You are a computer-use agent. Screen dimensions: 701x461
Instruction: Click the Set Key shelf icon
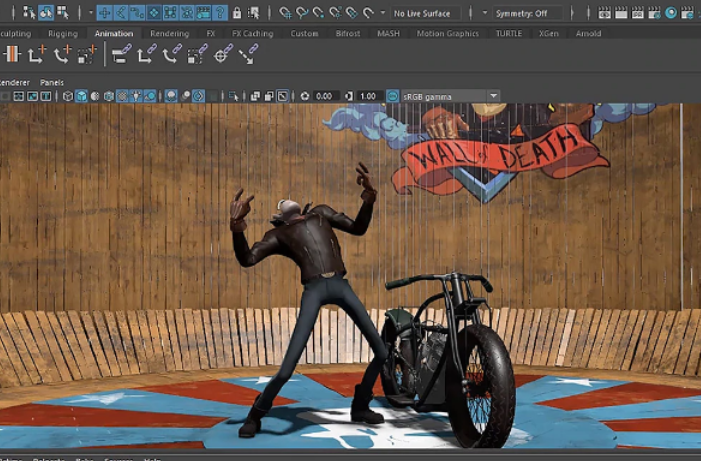pyautogui.click(x=13, y=54)
